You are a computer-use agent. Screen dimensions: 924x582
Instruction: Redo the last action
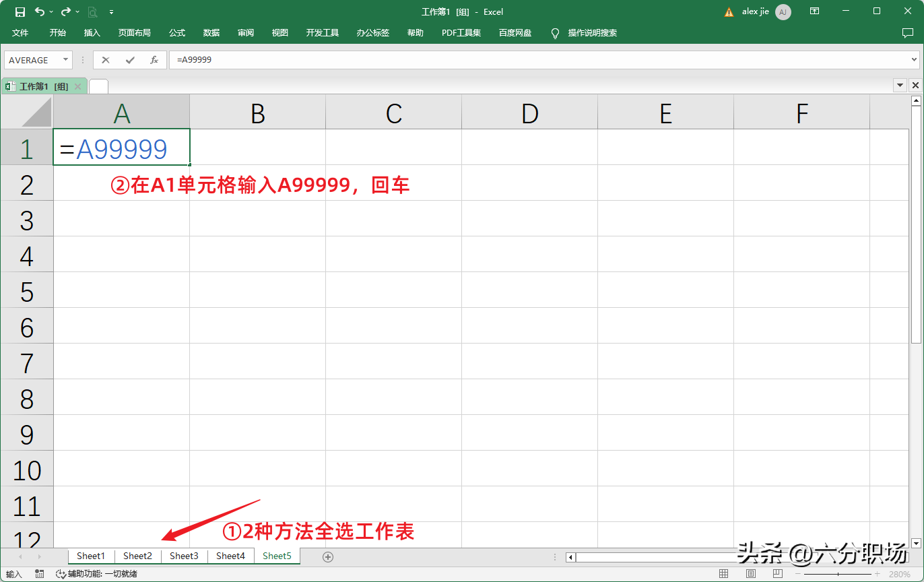click(x=65, y=11)
